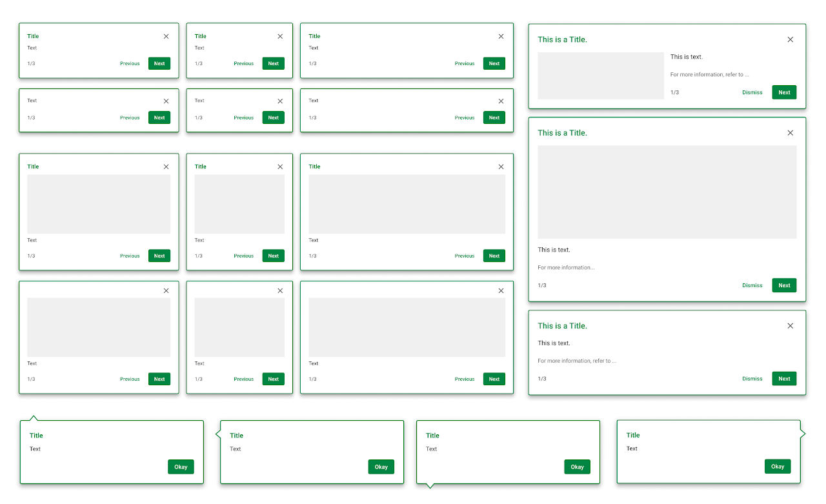
Task: Click Next in the widest text-only Title card
Action: coord(494,63)
